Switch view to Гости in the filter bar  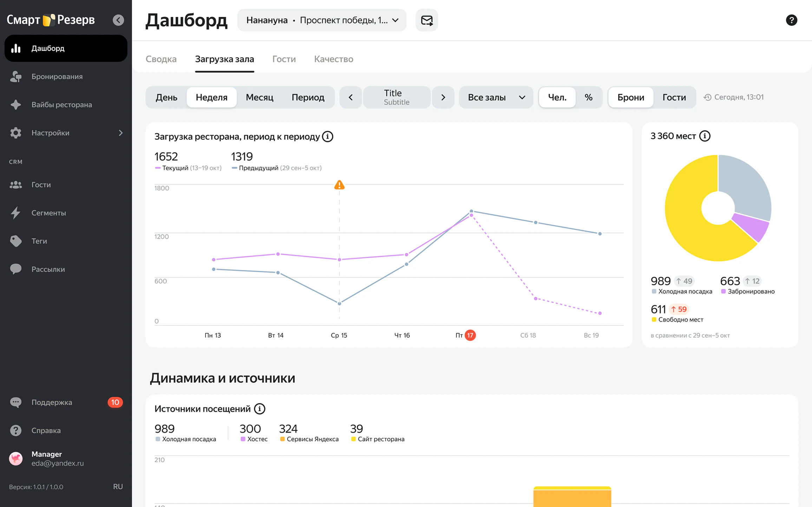[674, 97]
